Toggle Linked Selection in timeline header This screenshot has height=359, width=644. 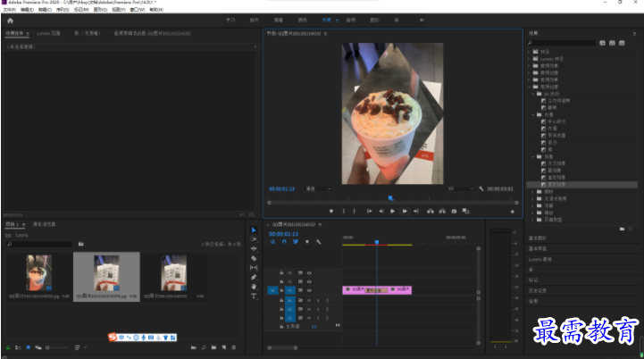[x=296, y=242]
